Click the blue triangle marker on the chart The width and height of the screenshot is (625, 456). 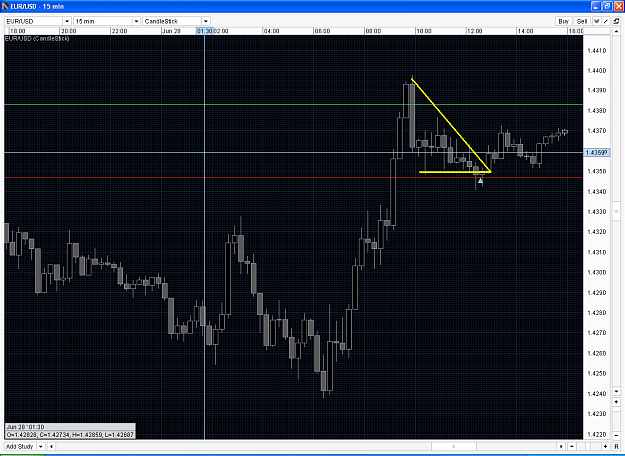click(480, 181)
